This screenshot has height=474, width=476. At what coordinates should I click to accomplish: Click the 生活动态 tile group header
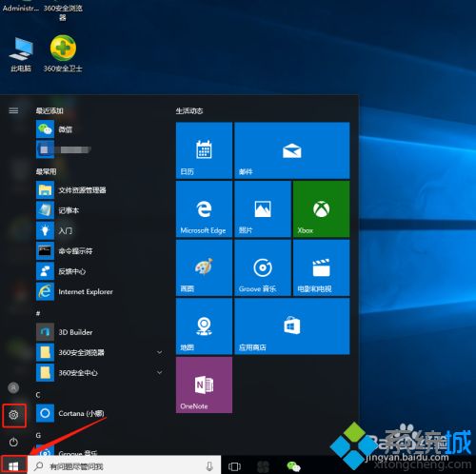[x=189, y=110]
